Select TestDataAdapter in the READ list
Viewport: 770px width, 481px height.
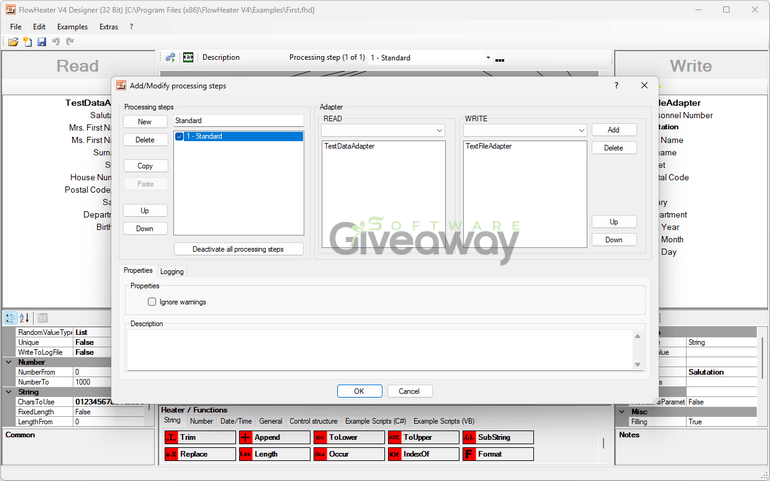350,146
